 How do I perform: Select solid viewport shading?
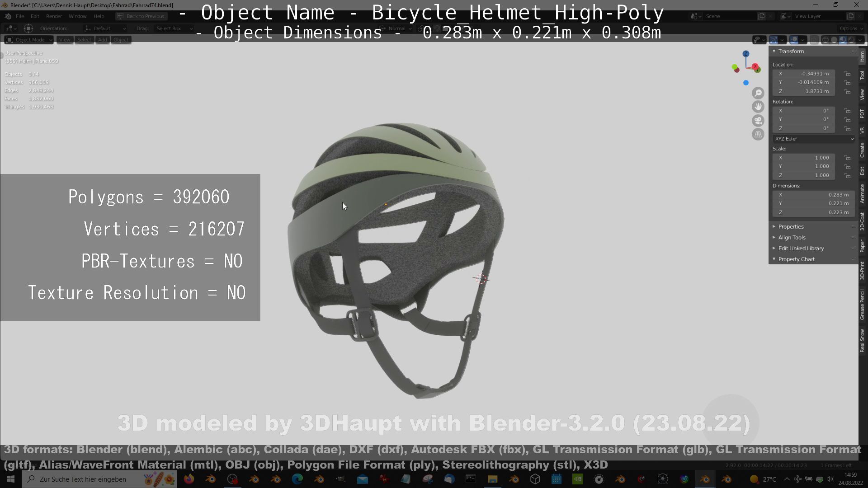[834, 40]
